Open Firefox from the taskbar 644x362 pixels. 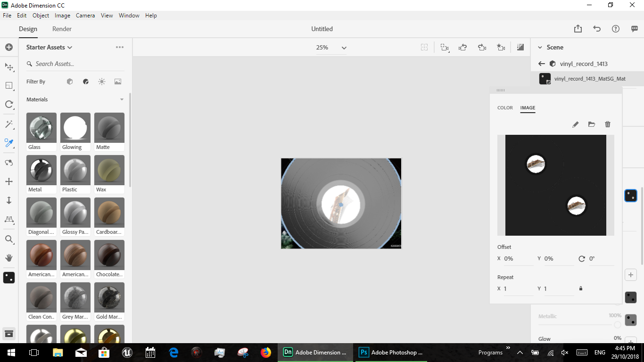tap(266, 352)
